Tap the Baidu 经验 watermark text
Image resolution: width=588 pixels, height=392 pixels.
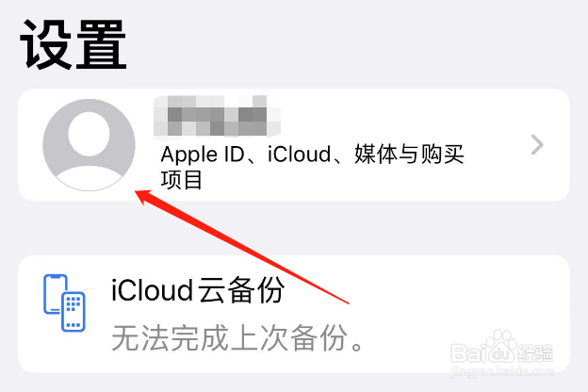[x=534, y=353]
